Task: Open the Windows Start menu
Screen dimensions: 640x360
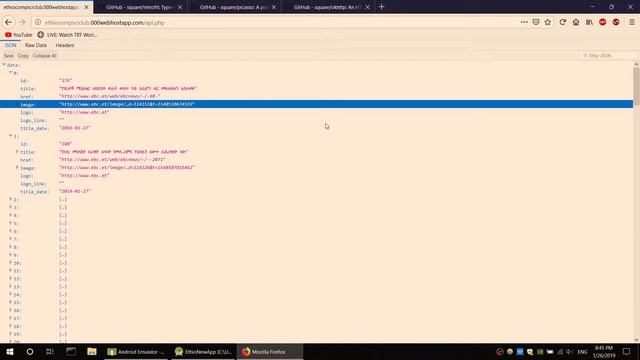Action: (x=10, y=351)
